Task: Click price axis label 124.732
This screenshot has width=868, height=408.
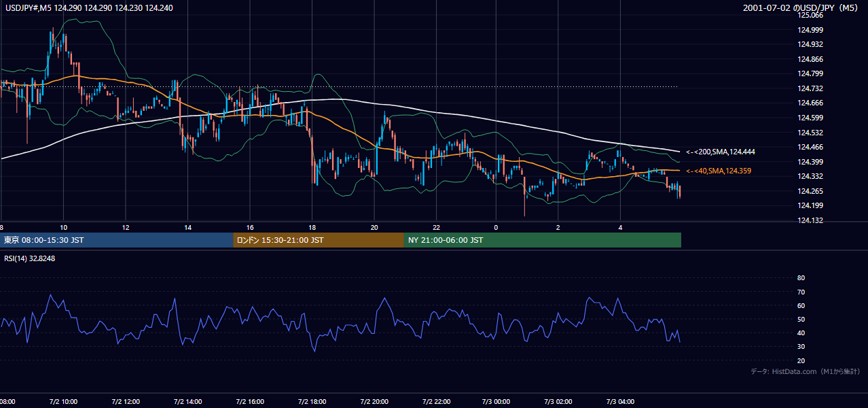Action: click(812, 88)
